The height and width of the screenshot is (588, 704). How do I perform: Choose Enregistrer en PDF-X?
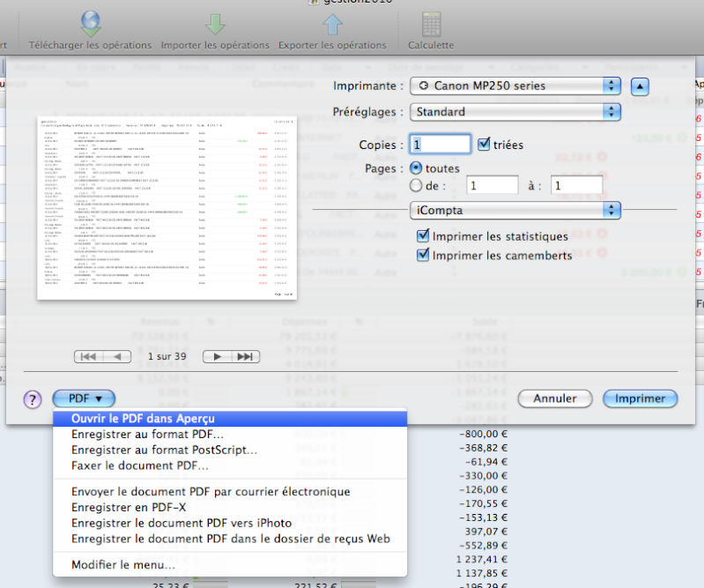[230, 508]
